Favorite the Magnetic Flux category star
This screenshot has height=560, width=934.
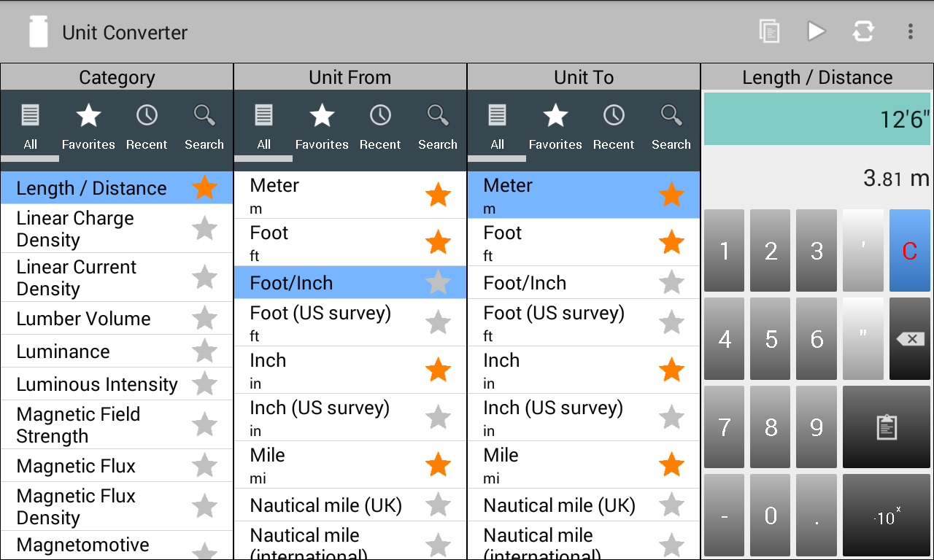204,465
